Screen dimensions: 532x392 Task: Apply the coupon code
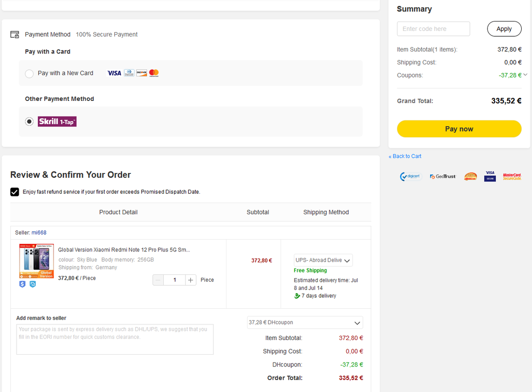click(504, 29)
